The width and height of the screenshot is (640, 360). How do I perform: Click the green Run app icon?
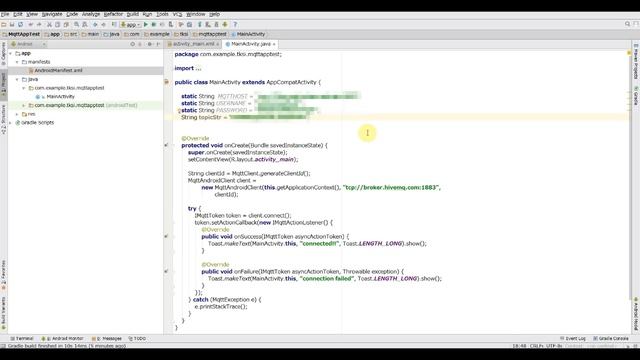click(x=146, y=24)
